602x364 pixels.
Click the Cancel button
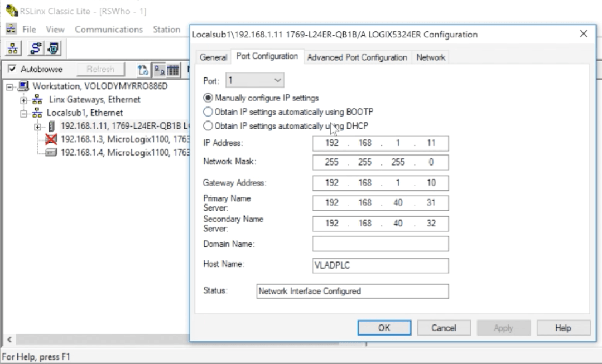(444, 328)
